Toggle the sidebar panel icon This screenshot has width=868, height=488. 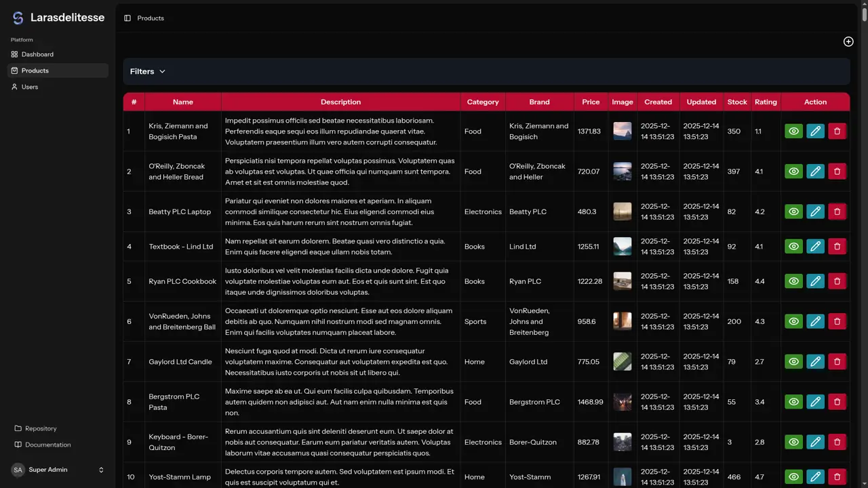coord(127,18)
